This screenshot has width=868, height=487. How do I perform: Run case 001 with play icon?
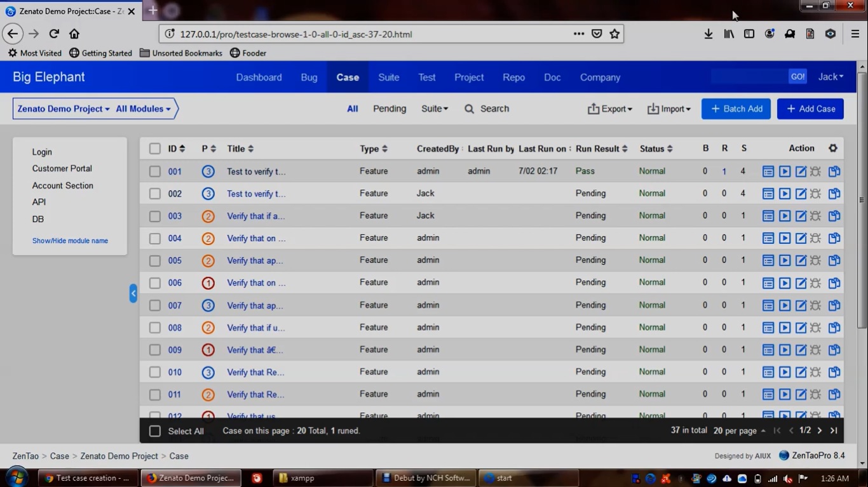pos(785,171)
